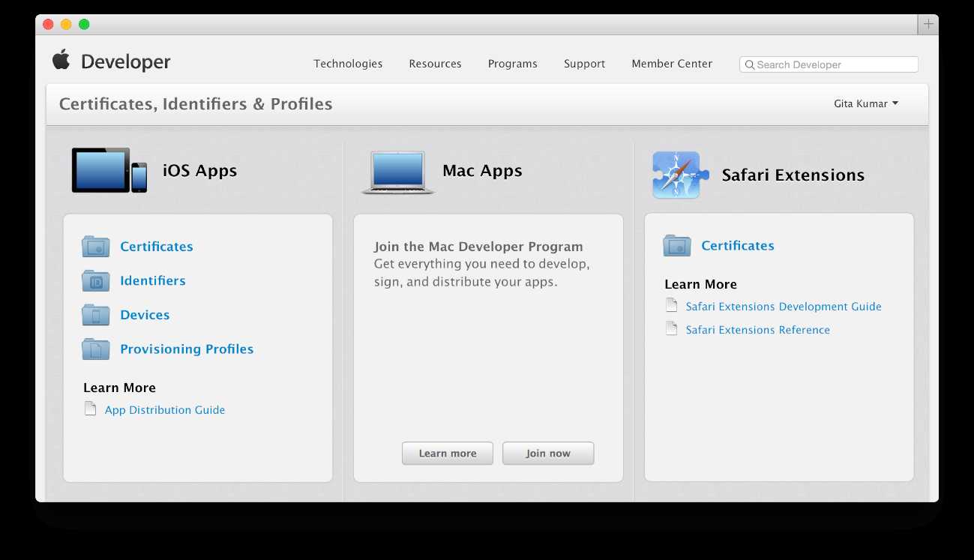Open the Technologies menu

tap(348, 64)
